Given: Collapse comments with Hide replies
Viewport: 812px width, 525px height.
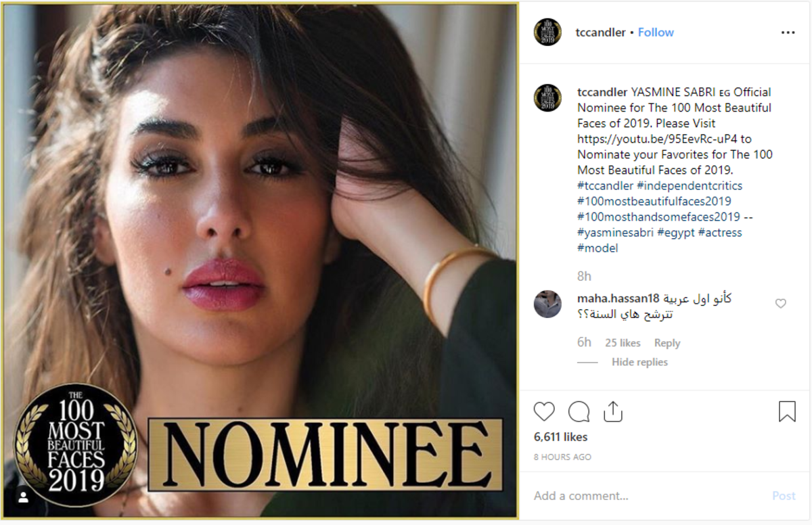Looking at the screenshot, I should 639,362.
